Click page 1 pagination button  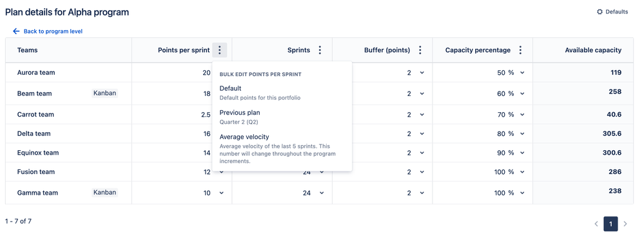[610, 224]
